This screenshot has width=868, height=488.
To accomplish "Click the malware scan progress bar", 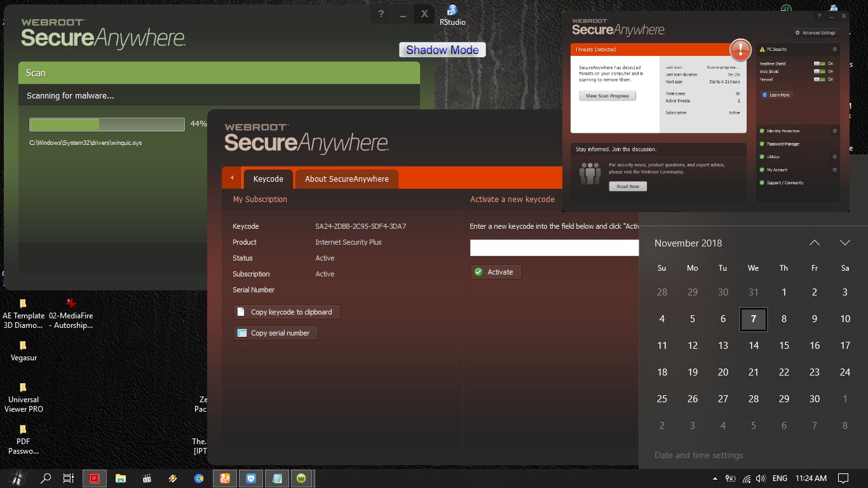I will (x=107, y=124).
